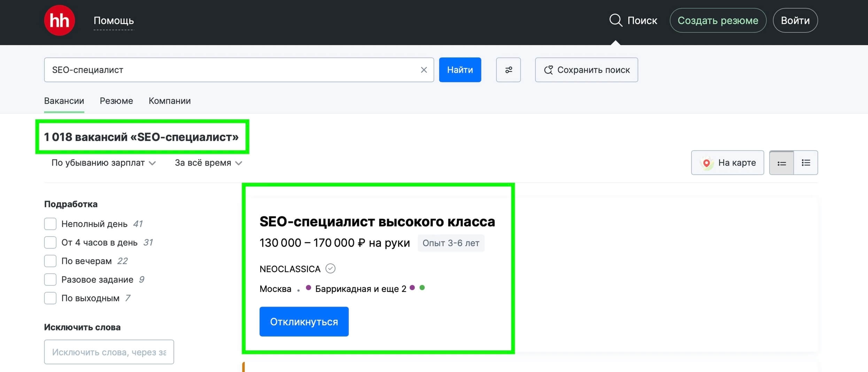Click the Исключить слова input field
The height and width of the screenshot is (372, 868).
tap(109, 352)
